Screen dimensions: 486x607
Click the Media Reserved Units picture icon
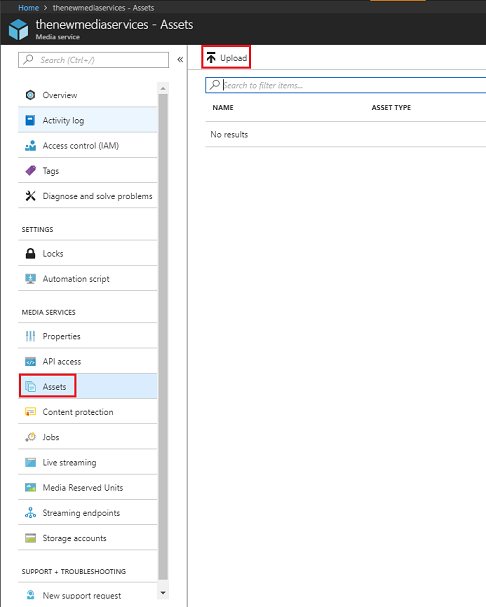30,487
